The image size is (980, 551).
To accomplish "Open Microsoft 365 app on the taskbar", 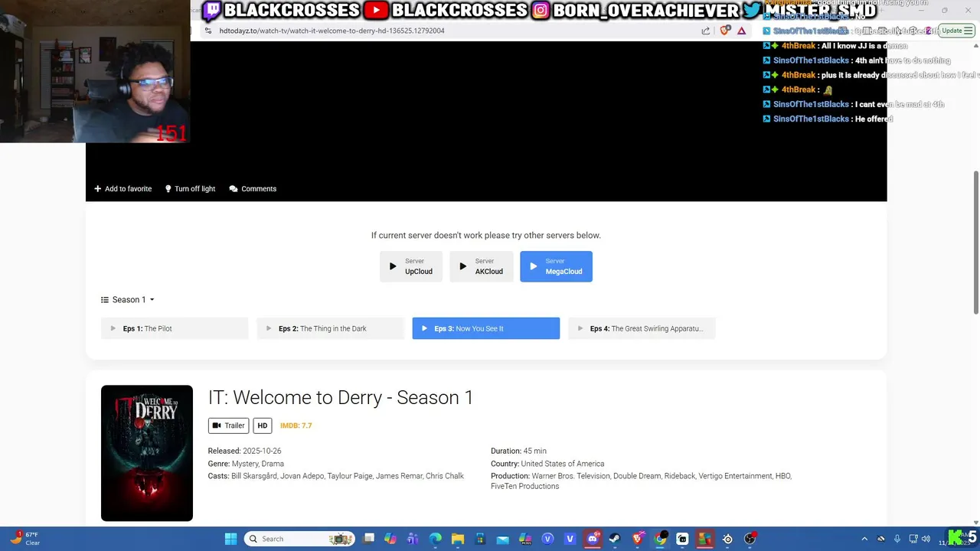I will click(x=525, y=539).
